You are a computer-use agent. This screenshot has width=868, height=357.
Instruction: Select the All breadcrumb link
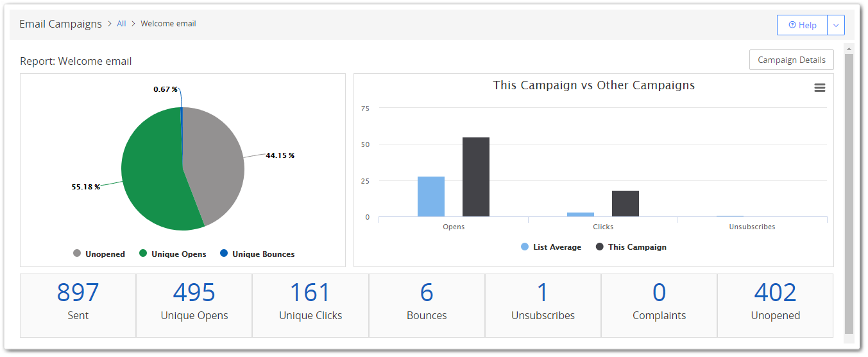pyautogui.click(x=121, y=24)
